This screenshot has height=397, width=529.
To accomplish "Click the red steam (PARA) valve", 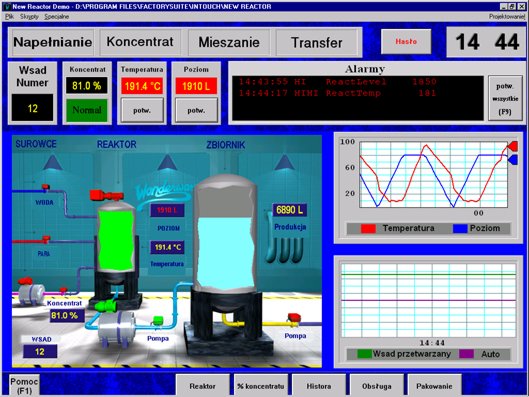I will pyautogui.click(x=46, y=239).
